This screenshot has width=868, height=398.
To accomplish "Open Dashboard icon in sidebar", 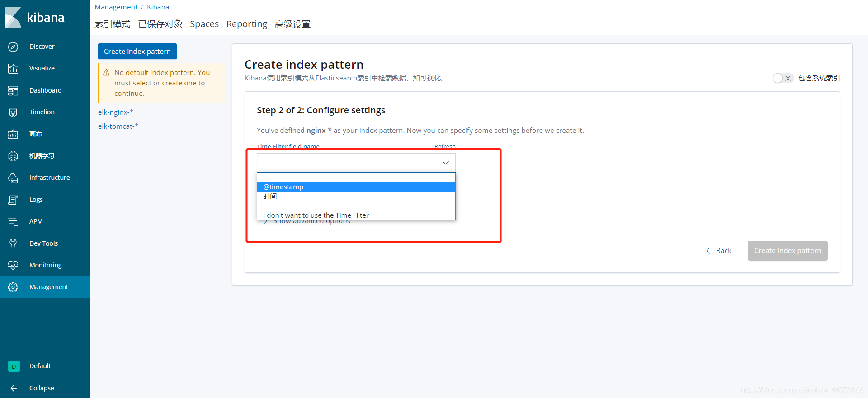I will [13, 90].
